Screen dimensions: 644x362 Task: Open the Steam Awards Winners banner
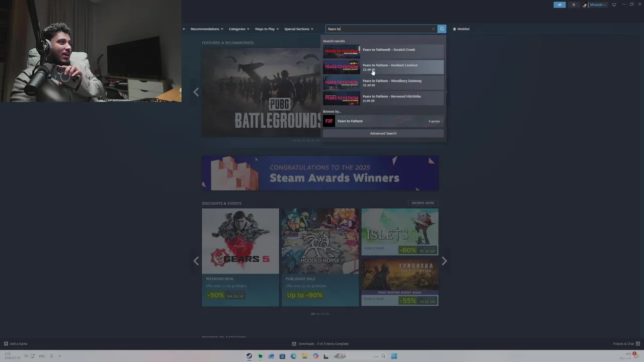pyautogui.click(x=320, y=173)
